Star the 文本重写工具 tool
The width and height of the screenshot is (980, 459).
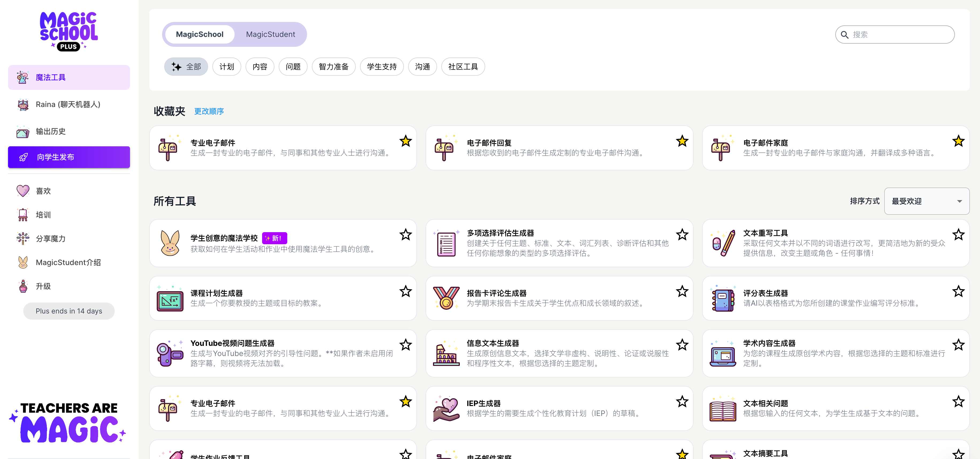958,235
